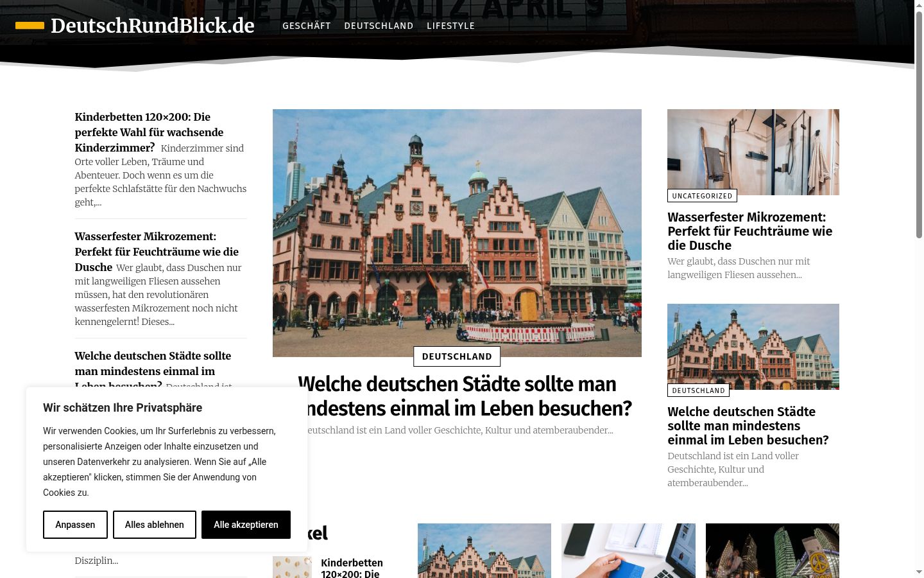Open bottom Kinderbetten 120×200 list item
The width and height of the screenshot is (924, 578).
point(352,568)
